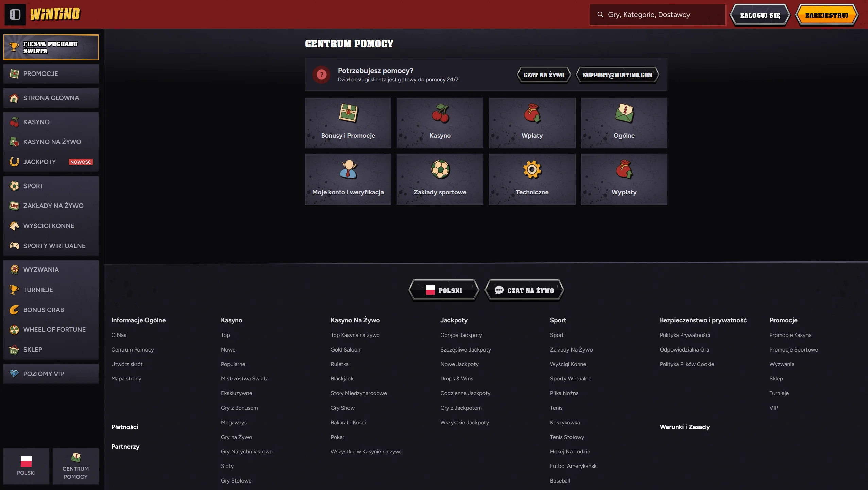Click the trophy icon for Turnieje
Viewport: 868px width, 490px height.
[x=14, y=290]
